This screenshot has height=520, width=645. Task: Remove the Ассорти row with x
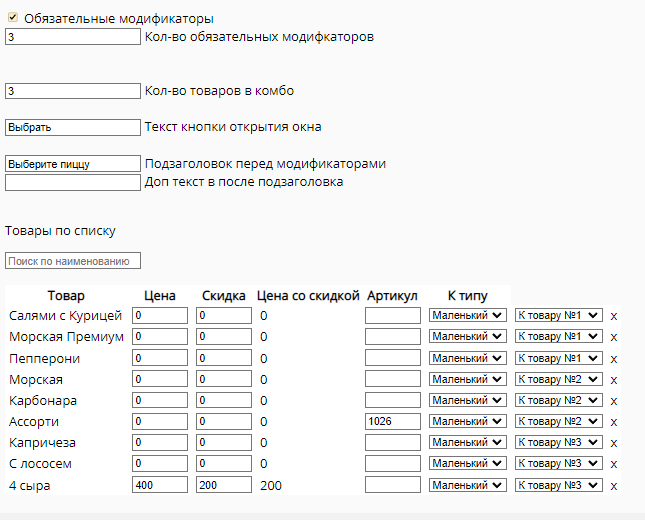(x=614, y=422)
